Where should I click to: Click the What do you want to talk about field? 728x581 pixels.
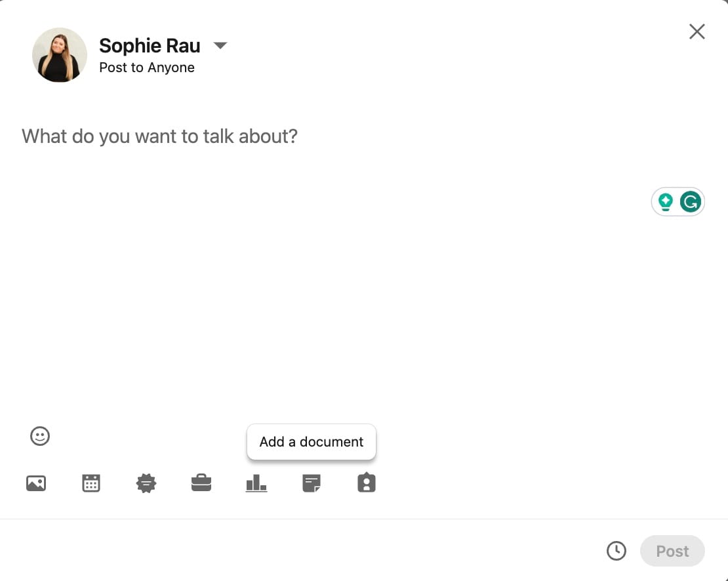[159, 136]
